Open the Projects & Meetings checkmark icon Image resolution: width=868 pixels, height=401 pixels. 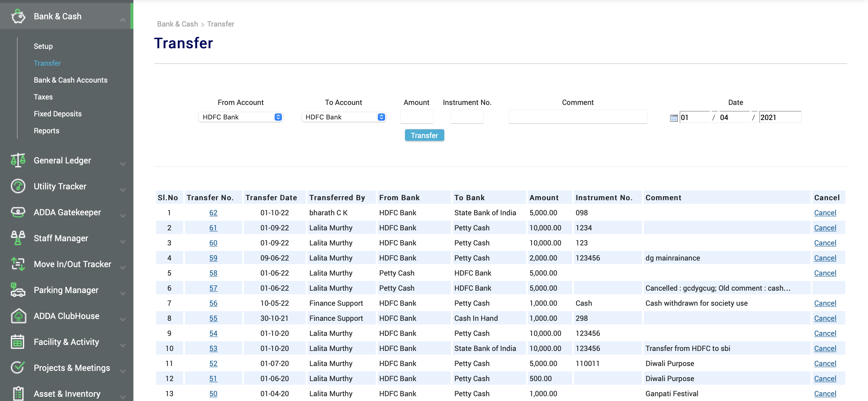[x=18, y=368]
